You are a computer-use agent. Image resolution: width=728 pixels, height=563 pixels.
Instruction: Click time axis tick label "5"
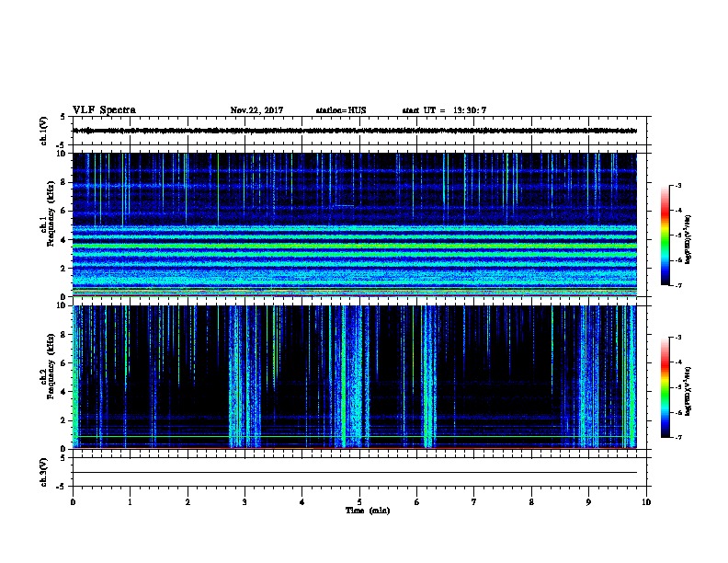(x=359, y=502)
